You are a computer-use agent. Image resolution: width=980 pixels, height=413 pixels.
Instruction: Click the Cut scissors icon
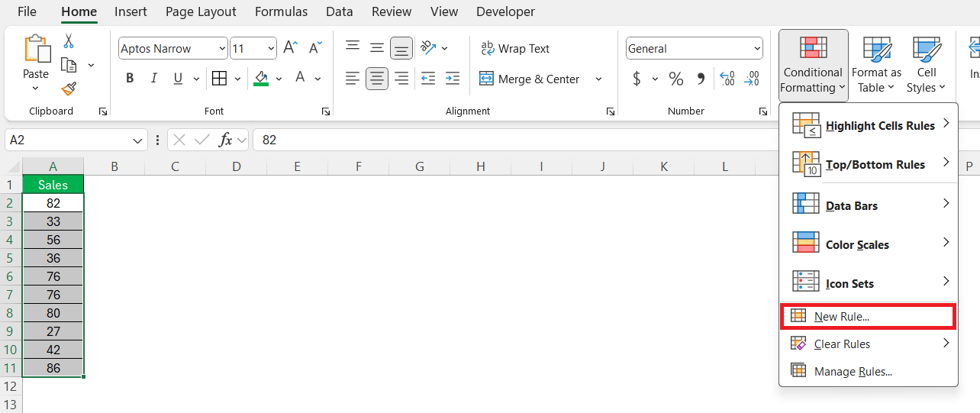pos(69,41)
